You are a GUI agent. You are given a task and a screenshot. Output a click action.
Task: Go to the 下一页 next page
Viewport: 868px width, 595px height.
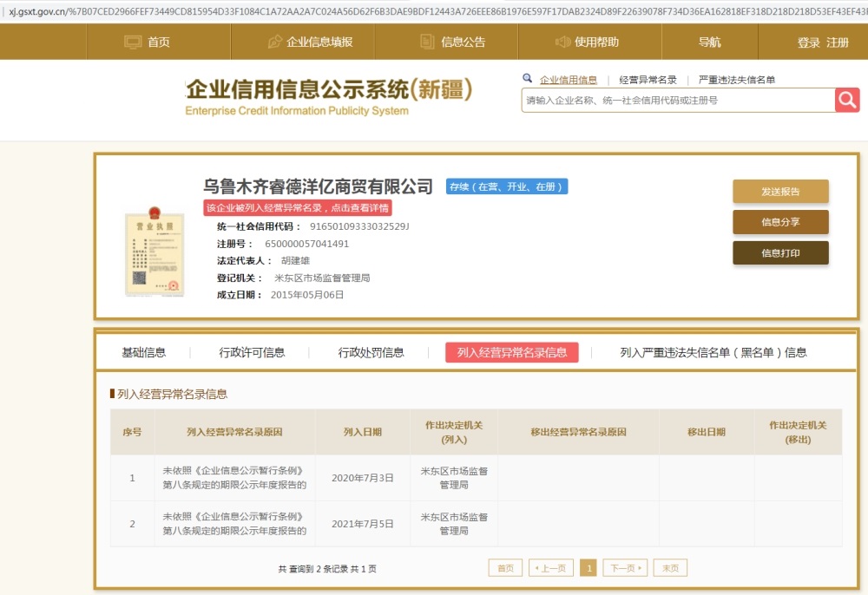tap(625, 568)
